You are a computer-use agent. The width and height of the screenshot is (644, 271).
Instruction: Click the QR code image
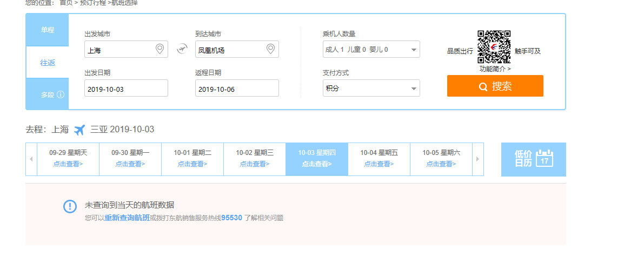[494, 47]
